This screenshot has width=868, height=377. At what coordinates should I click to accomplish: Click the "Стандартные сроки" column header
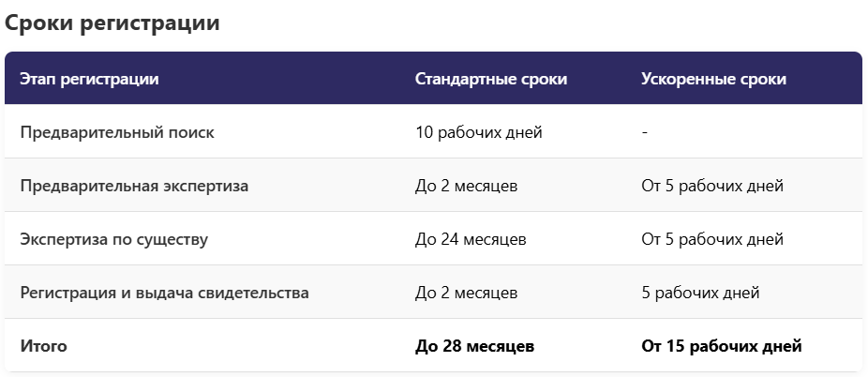pos(490,79)
